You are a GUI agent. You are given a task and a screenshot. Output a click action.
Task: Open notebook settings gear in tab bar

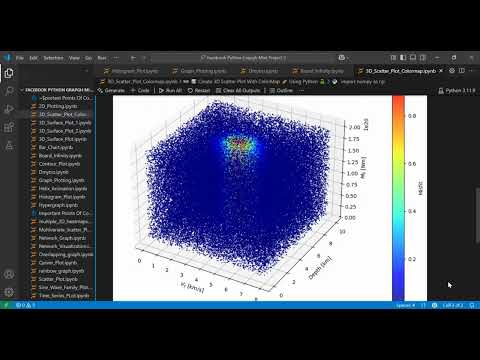[x=452, y=71]
